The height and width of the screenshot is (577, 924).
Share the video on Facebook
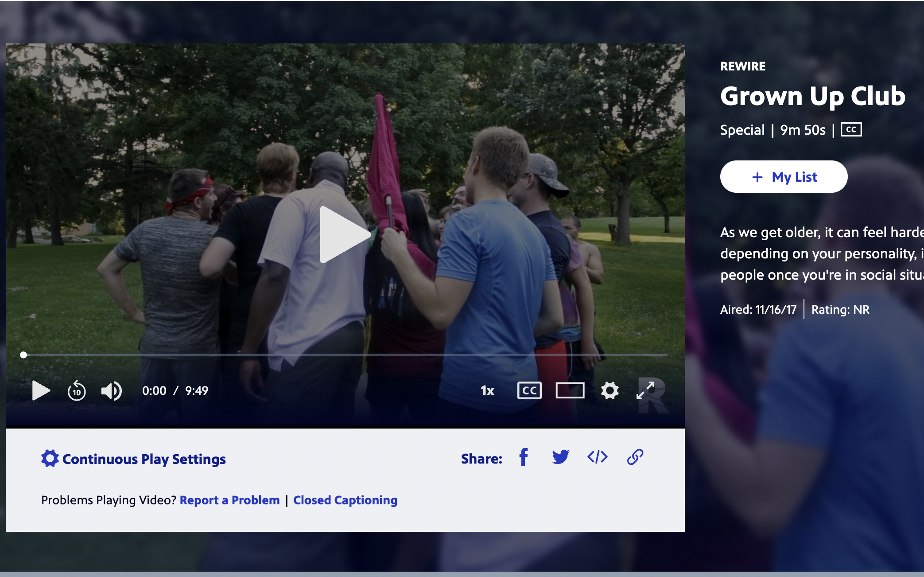pos(524,457)
